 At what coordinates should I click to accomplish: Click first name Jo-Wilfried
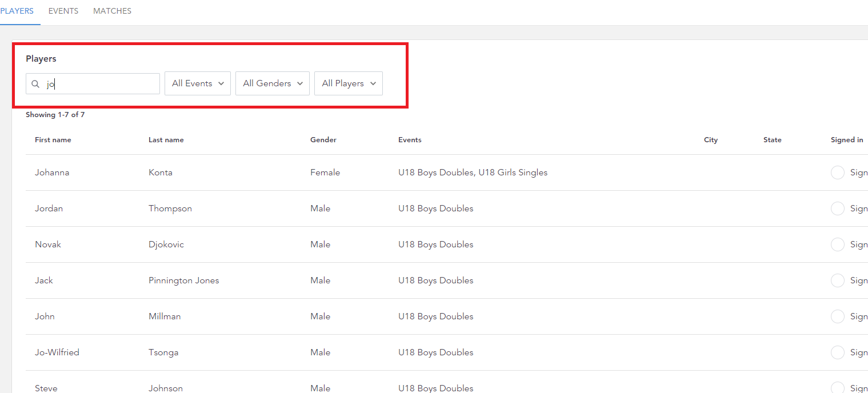point(57,352)
